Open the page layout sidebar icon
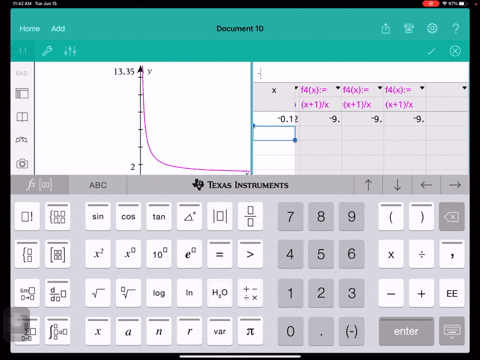Screen dimensions: 480x360 click(22, 94)
